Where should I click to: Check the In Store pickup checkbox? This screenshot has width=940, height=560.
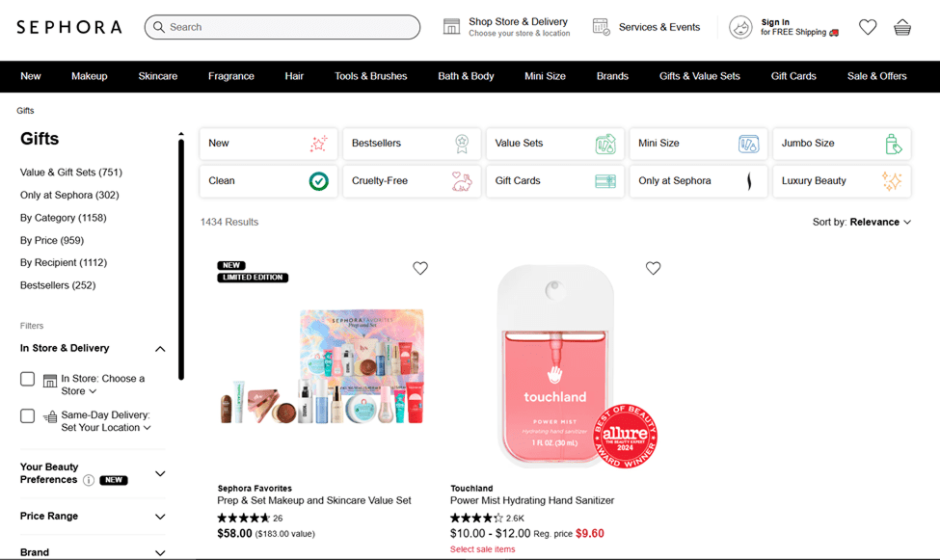[x=28, y=380]
